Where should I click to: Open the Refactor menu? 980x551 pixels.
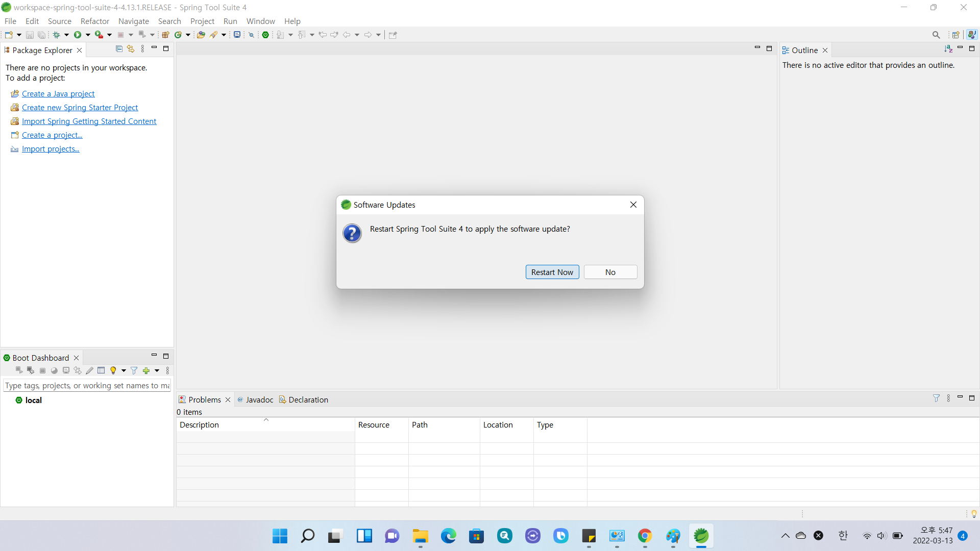click(x=94, y=21)
